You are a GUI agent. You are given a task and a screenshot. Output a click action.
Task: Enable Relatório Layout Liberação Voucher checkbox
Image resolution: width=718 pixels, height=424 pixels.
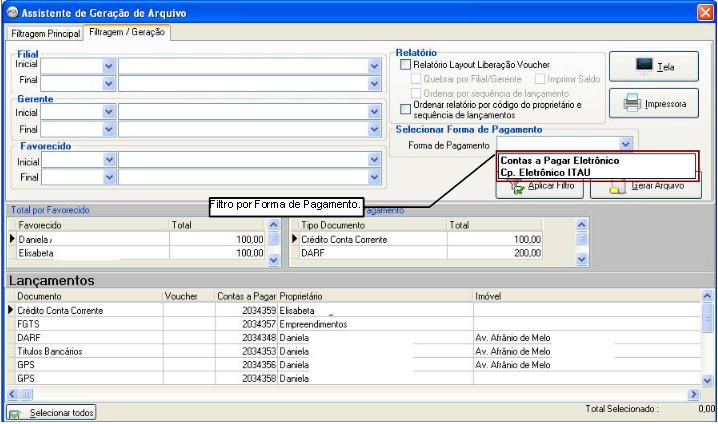click(x=405, y=65)
